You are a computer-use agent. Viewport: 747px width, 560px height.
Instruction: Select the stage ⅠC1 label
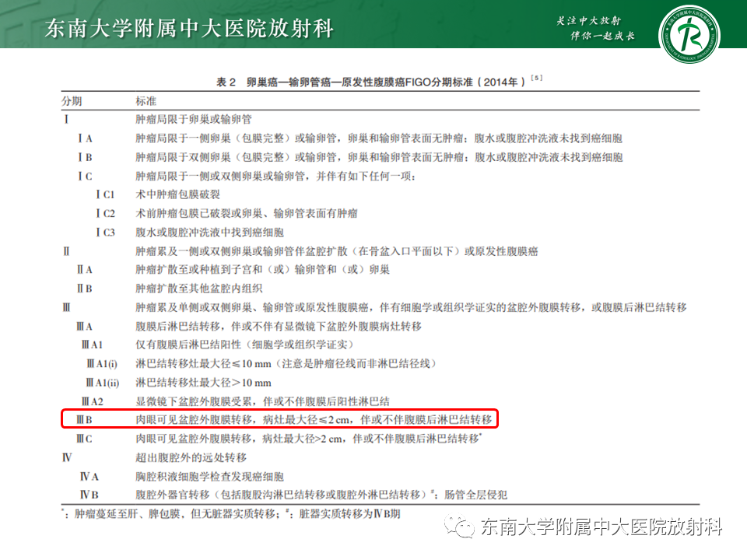(x=105, y=194)
